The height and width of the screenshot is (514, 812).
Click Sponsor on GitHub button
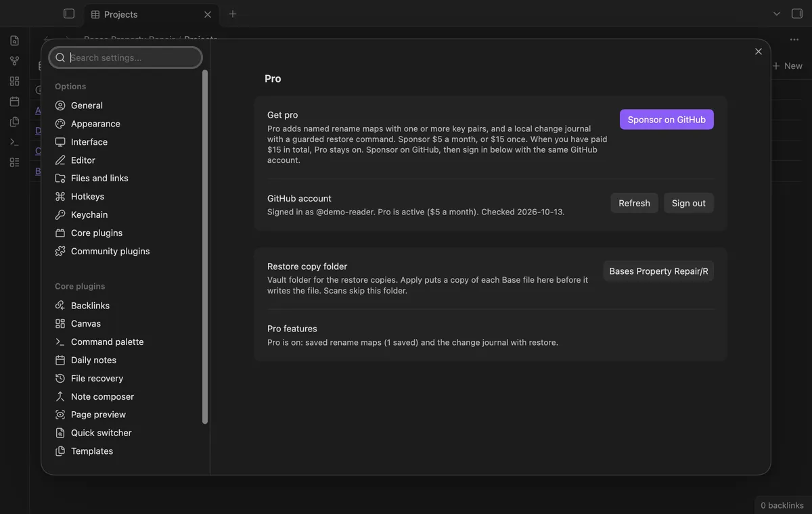(x=667, y=120)
